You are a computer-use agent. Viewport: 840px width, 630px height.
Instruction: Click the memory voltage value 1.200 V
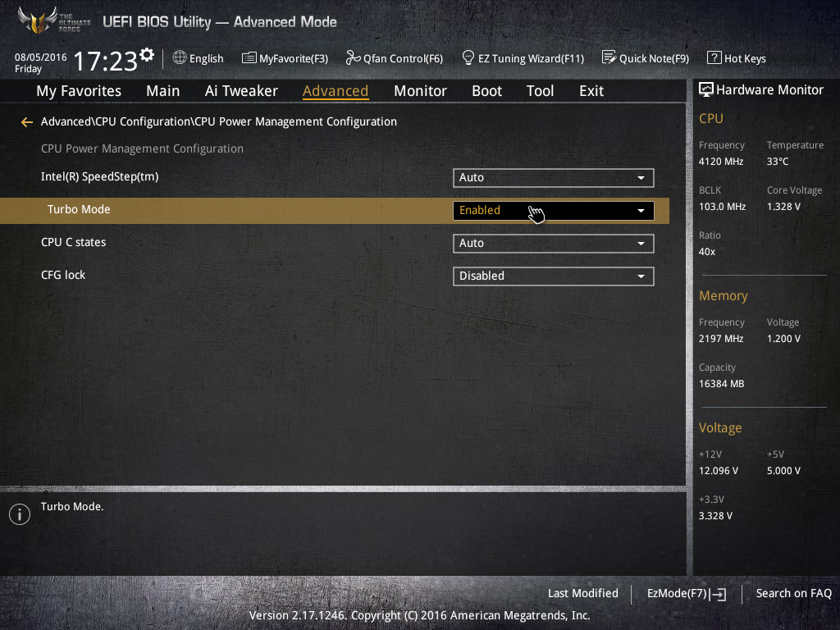tap(783, 339)
